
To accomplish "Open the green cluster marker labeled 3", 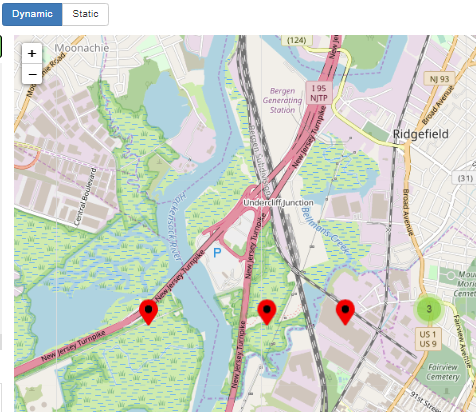I will point(429,309).
